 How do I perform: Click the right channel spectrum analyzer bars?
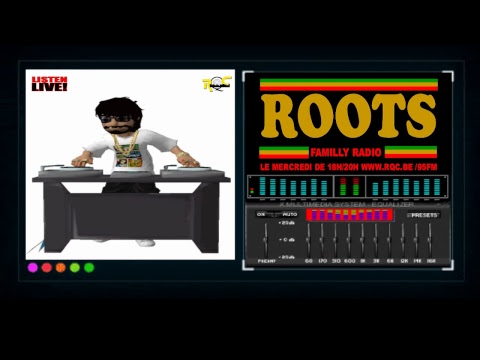tap(407, 186)
